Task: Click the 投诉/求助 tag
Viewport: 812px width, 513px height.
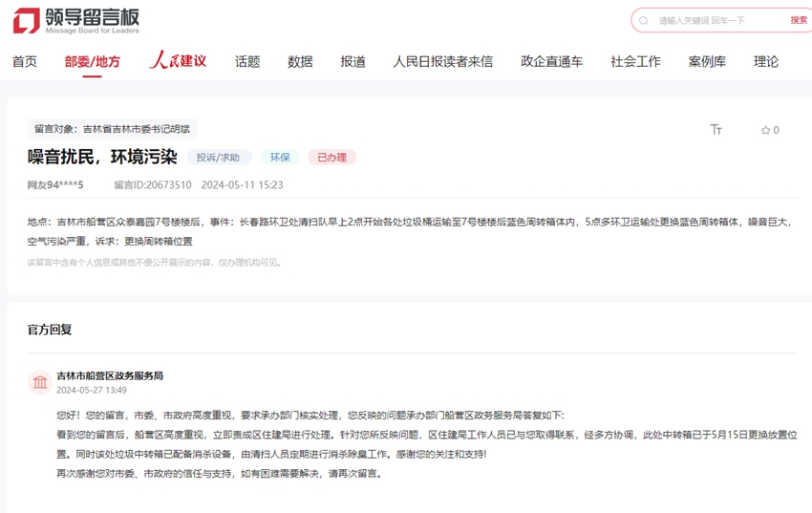Action: pos(219,158)
